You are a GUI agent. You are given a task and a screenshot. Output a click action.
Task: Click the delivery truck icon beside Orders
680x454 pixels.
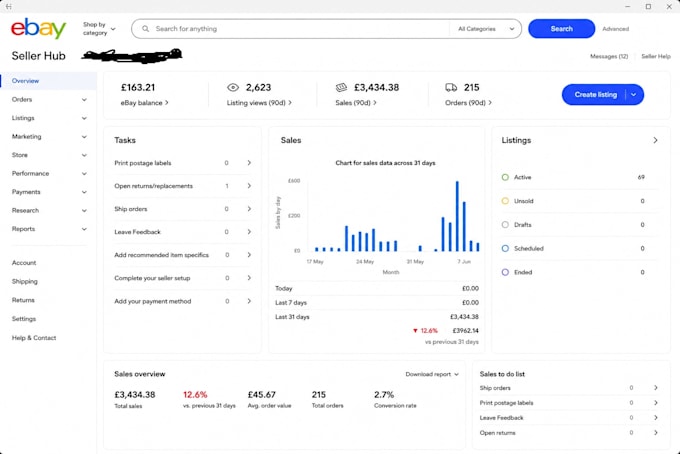pos(451,88)
